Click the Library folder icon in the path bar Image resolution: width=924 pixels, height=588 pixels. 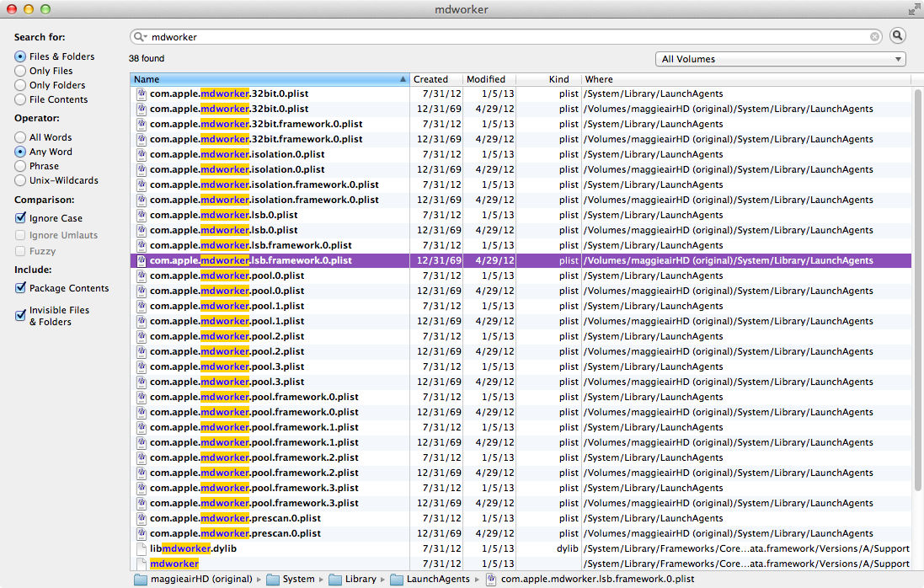(x=334, y=580)
